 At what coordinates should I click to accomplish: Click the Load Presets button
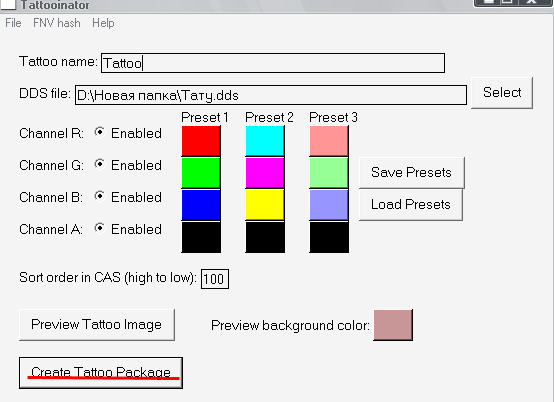point(411,205)
